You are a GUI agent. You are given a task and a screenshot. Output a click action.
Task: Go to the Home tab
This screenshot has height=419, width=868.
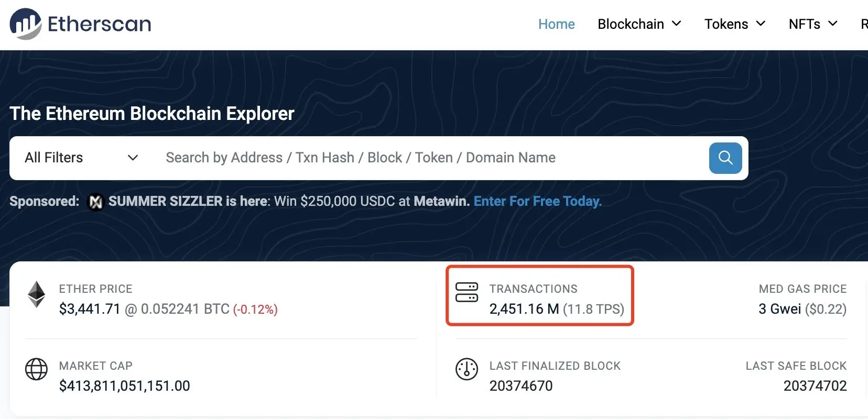tap(556, 24)
